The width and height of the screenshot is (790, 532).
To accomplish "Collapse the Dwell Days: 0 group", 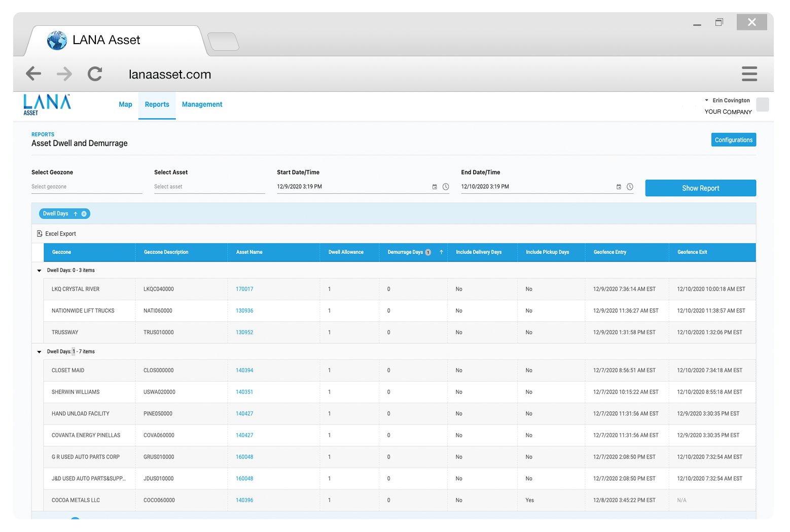I will 39,271.
